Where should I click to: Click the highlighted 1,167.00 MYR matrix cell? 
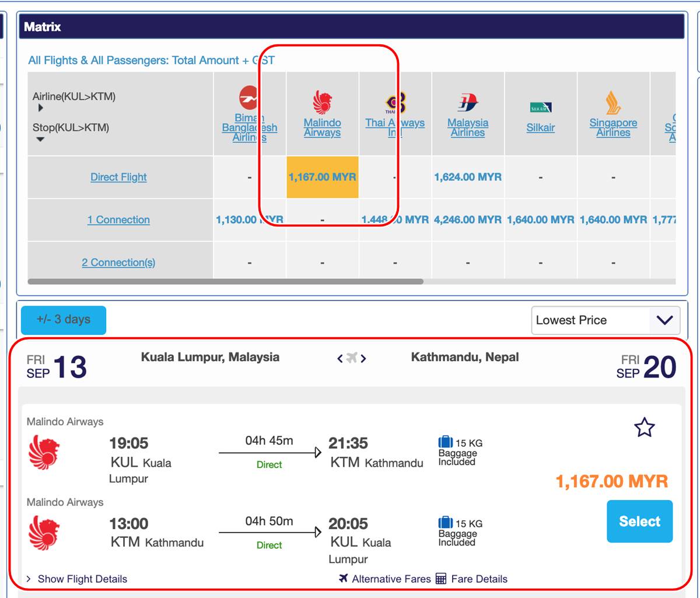323,177
